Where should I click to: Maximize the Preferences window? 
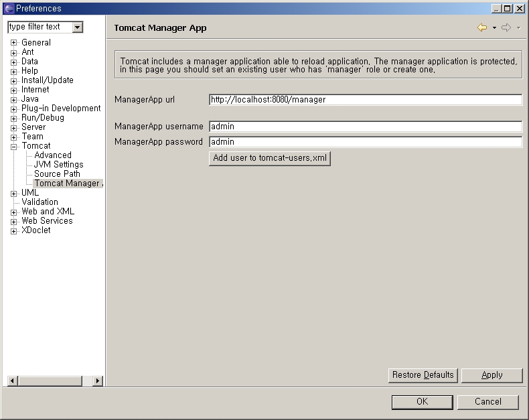pyautogui.click(x=508, y=9)
